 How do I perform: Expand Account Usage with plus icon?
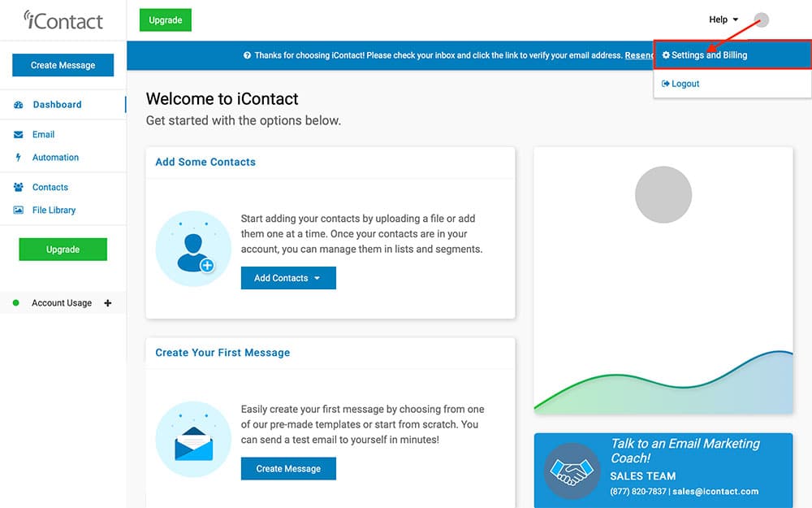(108, 303)
